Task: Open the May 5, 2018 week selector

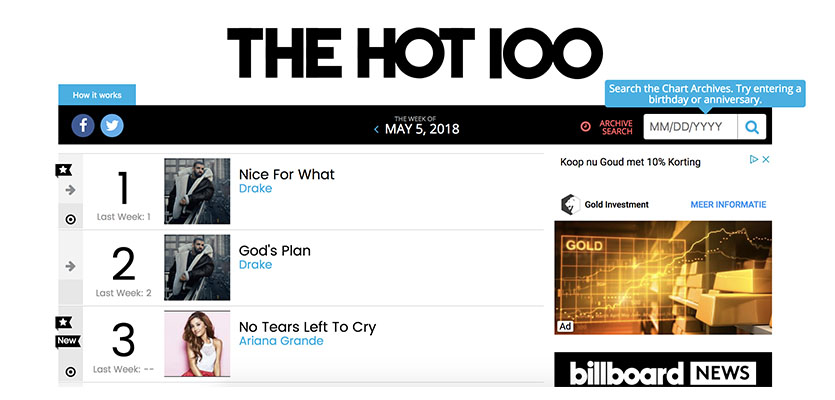Action: (x=421, y=129)
